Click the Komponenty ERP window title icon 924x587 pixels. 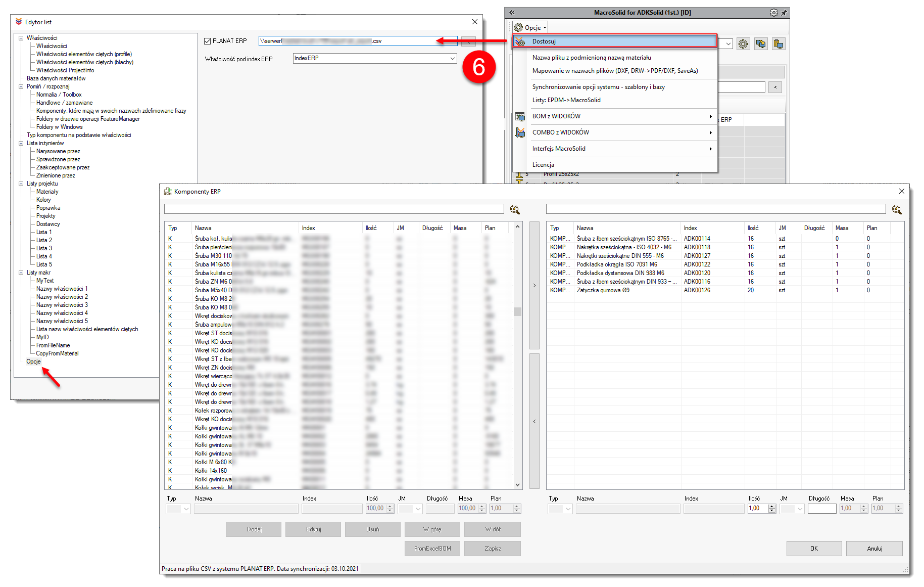coord(168,192)
